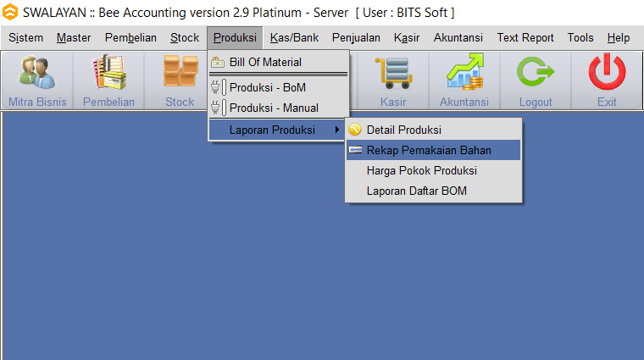The width and height of the screenshot is (644, 360).
Task: Click the Help menu
Action: tap(619, 37)
